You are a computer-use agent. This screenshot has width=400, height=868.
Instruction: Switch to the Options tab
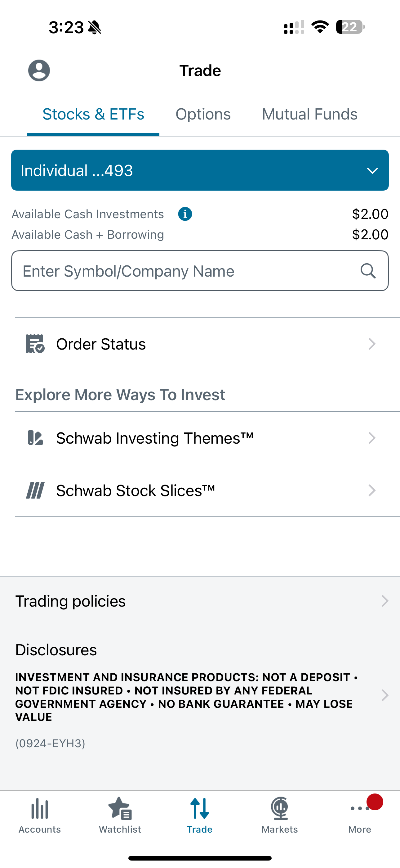pos(203,114)
